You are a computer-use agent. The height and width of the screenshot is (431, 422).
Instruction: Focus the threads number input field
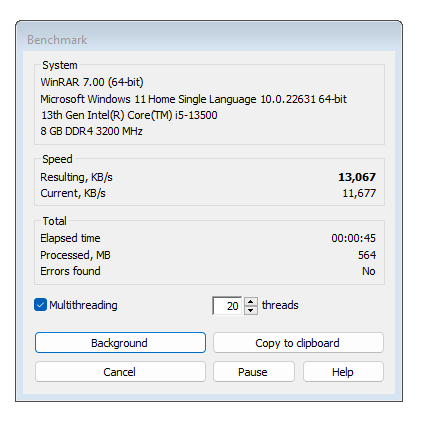228,306
